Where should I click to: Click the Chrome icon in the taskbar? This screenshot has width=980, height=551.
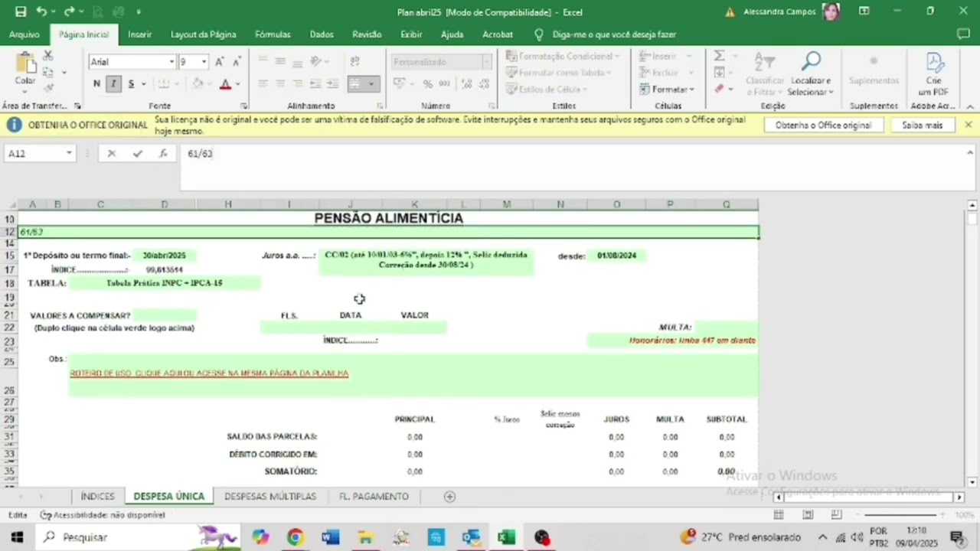pos(296,537)
